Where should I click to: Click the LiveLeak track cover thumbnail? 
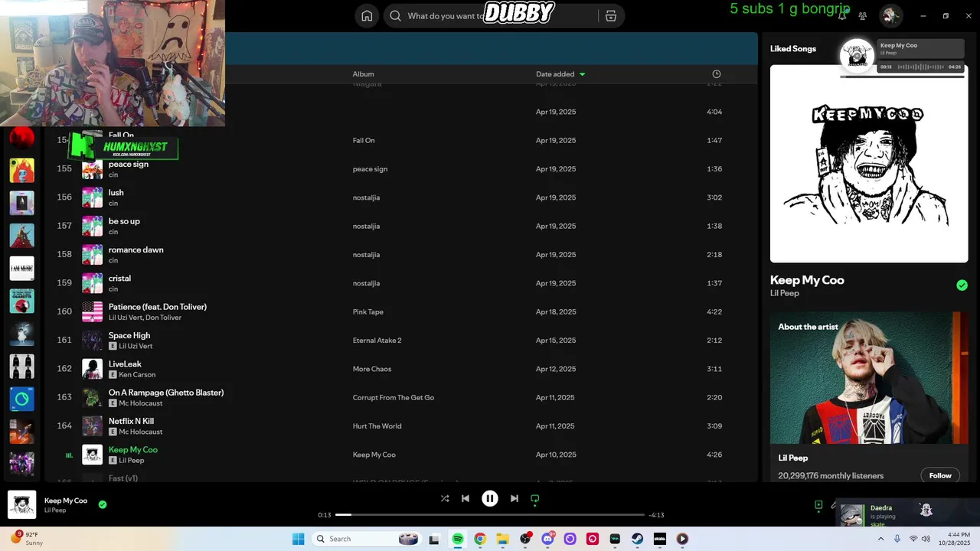[x=92, y=369]
